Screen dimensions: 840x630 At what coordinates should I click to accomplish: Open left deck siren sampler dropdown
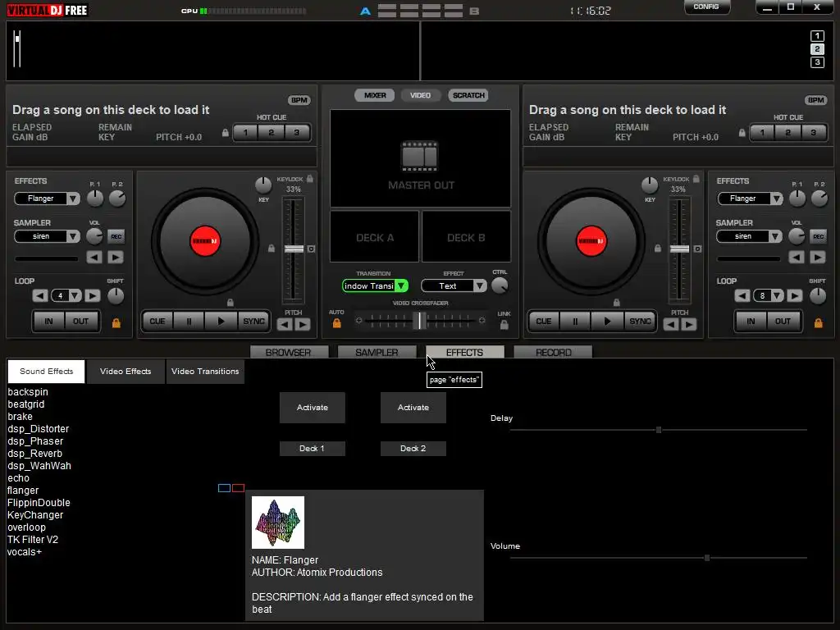[73, 236]
